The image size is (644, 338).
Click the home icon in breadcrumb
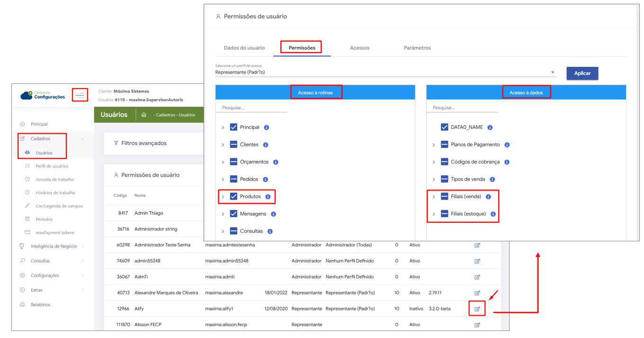pos(143,115)
